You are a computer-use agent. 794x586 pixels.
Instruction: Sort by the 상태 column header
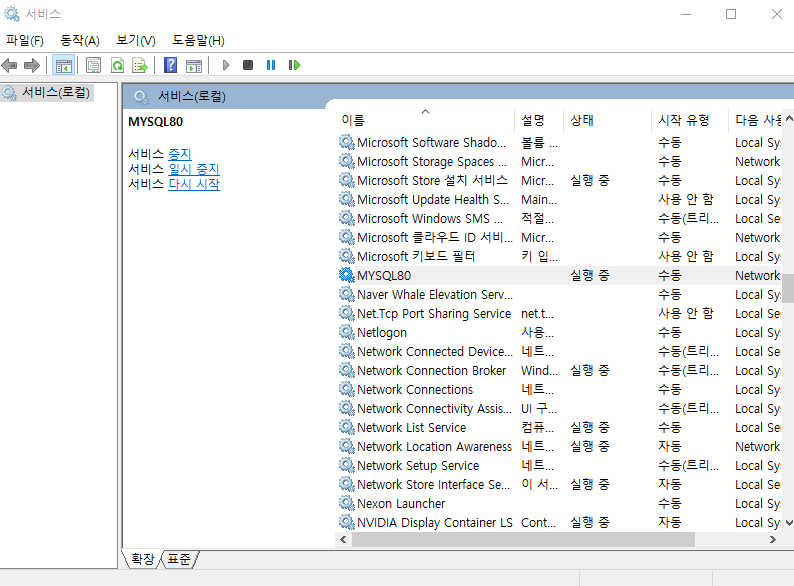pos(608,121)
